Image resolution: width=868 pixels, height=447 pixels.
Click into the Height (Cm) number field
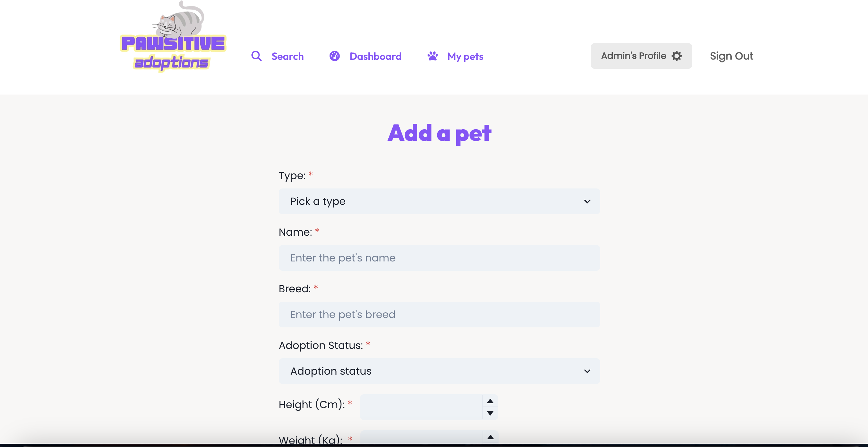[x=421, y=407]
